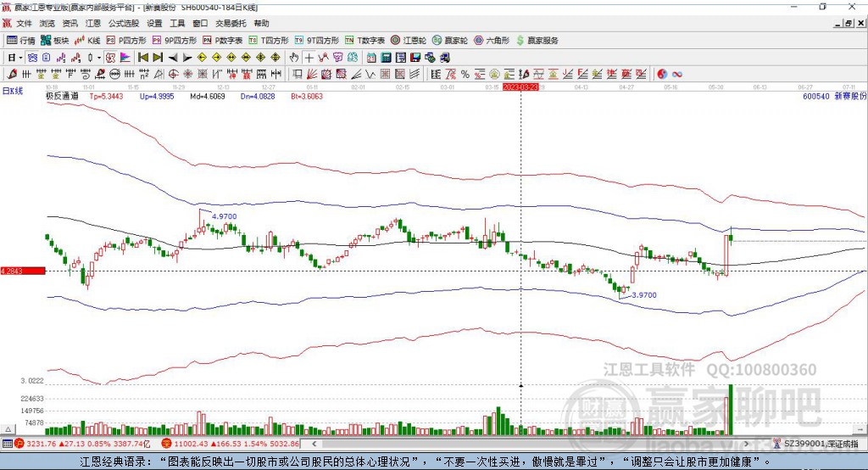Open the 浏览 menu
868x470 pixels.
coord(47,23)
